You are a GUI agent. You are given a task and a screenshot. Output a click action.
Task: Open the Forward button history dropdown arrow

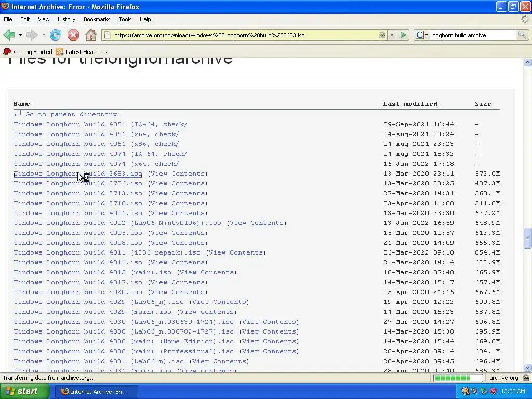tap(44, 35)
